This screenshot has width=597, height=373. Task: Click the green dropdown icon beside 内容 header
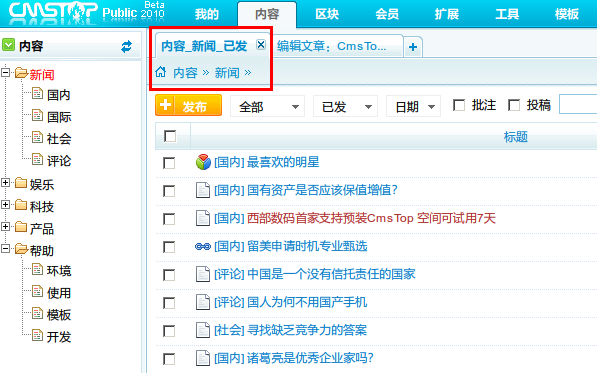point(8,45)
